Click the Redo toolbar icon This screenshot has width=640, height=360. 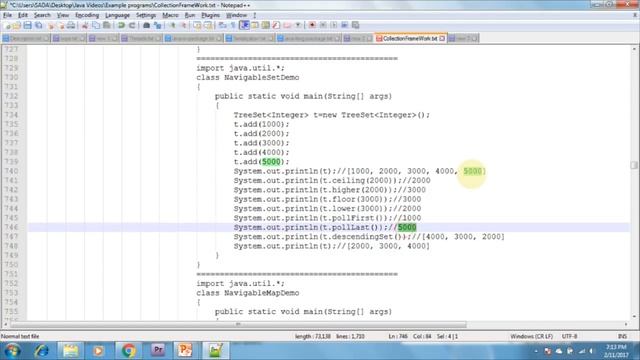[x=132, y=25]
